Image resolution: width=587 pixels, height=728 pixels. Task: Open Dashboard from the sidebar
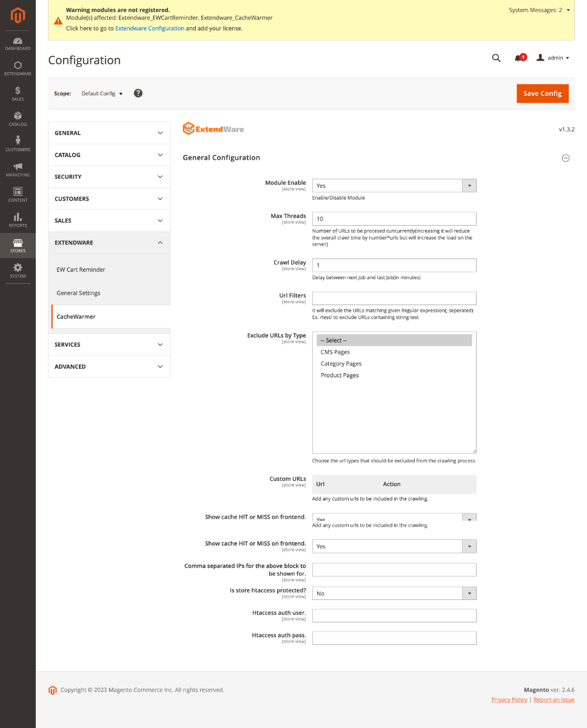coord(18,44)
